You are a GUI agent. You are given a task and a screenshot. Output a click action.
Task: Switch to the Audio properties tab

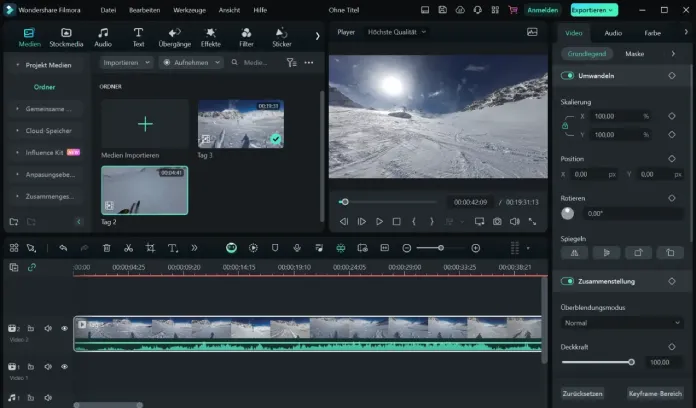coord(613,33)
